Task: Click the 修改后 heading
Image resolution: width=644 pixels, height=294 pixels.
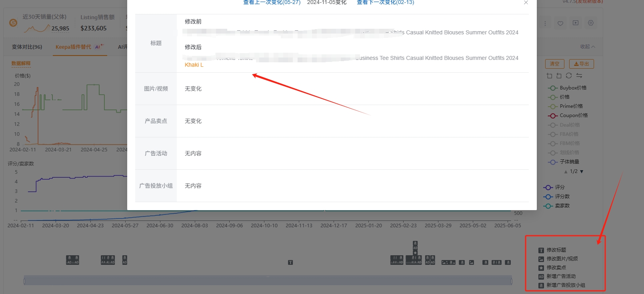Action: click(x=193, y=47)
